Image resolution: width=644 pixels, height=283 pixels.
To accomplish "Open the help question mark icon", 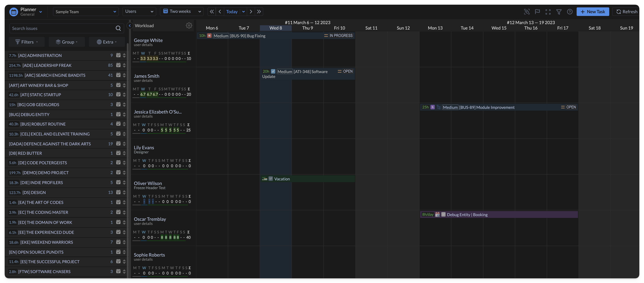I will pos(569,11).
